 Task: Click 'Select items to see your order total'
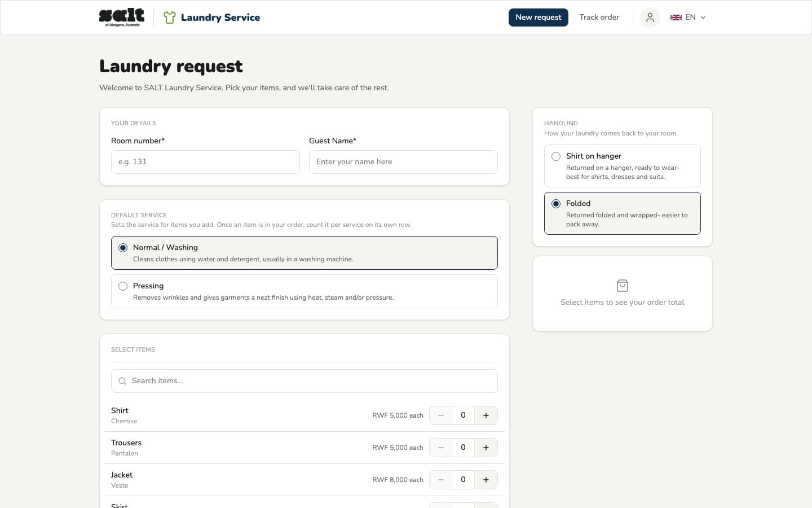(623, 303)
